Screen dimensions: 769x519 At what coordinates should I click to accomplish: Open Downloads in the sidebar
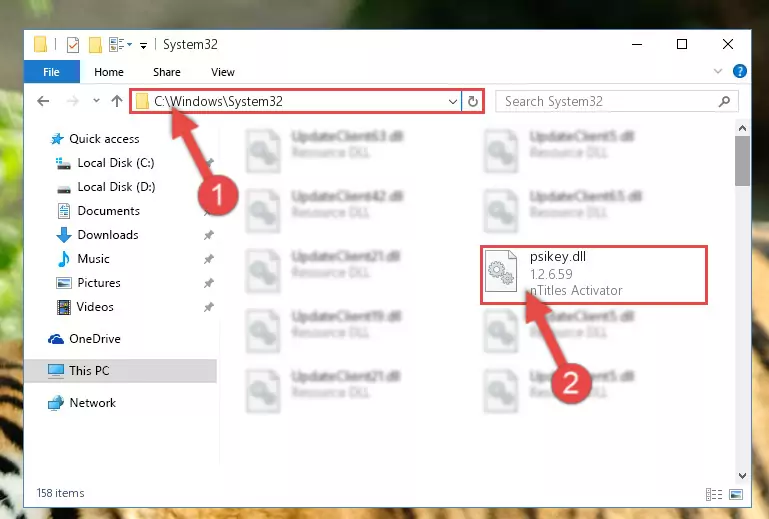pyautogui.click(x=98, y=235)
